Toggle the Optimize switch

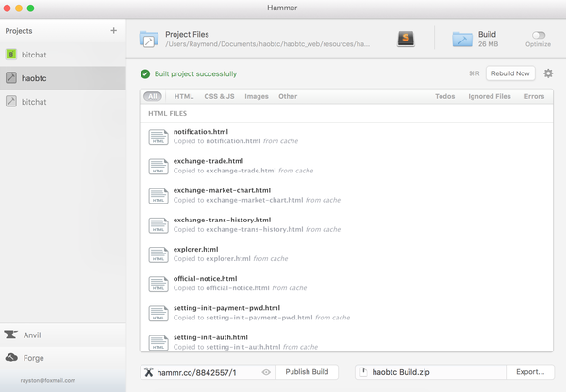[539, 35]
